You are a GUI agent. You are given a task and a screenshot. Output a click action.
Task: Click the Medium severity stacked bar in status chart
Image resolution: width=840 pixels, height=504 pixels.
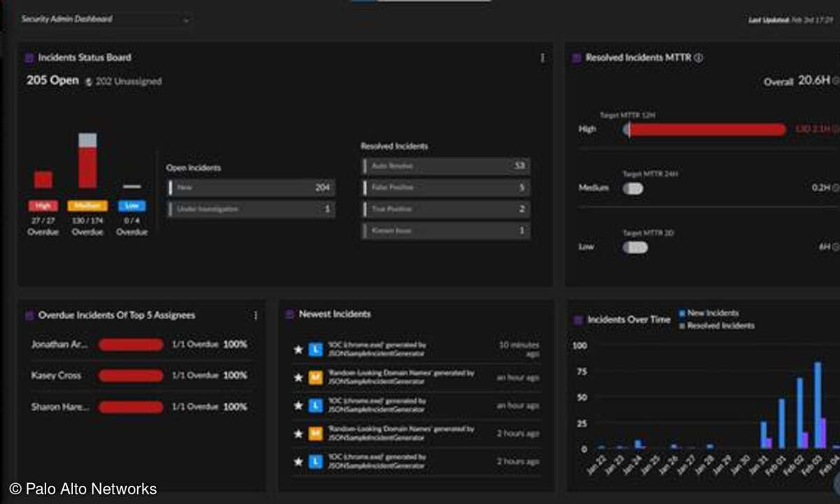pos(87,160)
